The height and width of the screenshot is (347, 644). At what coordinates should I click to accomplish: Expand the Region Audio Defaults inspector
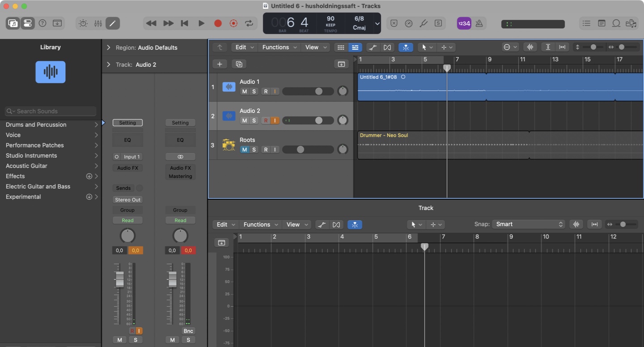pos(109,47)
